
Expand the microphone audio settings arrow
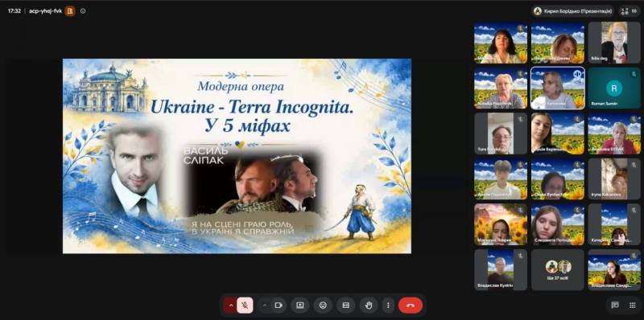pos(230,306)
